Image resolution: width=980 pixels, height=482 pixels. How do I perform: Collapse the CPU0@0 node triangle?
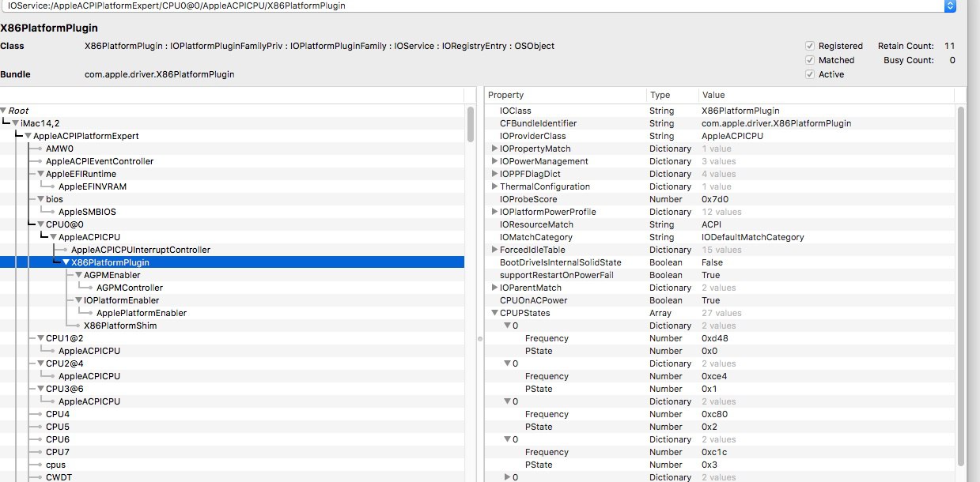click(x=41, y=224)
